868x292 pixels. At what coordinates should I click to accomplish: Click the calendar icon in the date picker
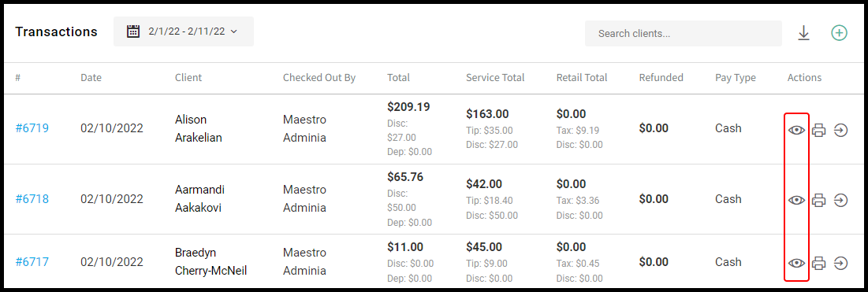(133, 31)
